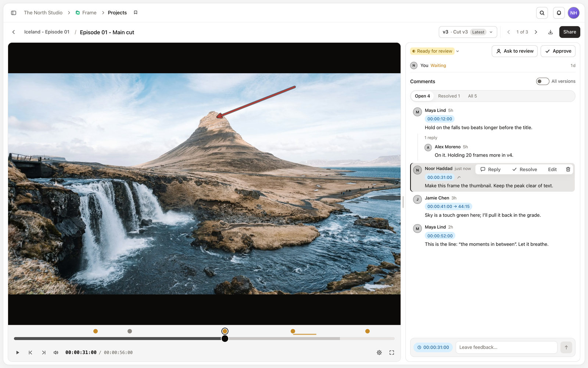Open the Iceland - Episode 01 breadcrumb

[x=47, y=32]
